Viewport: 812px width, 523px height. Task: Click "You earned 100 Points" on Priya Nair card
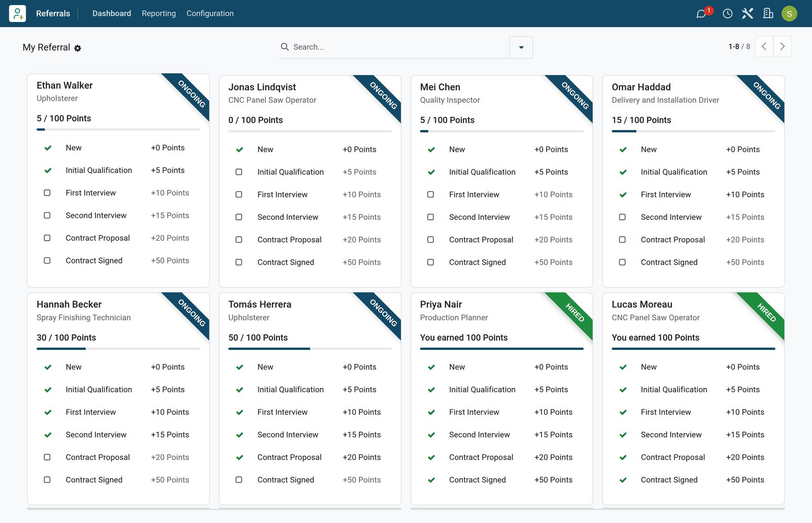click(x=464, y=338)
